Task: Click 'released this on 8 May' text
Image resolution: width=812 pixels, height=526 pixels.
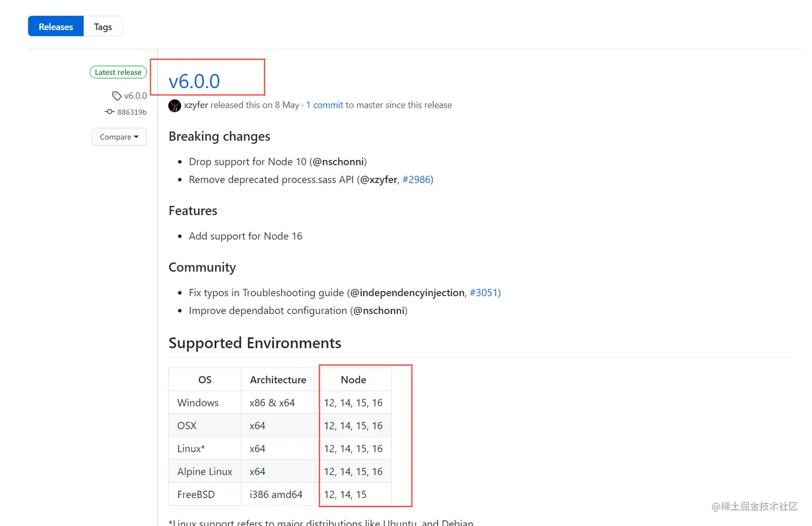Action: pos(255,105)
